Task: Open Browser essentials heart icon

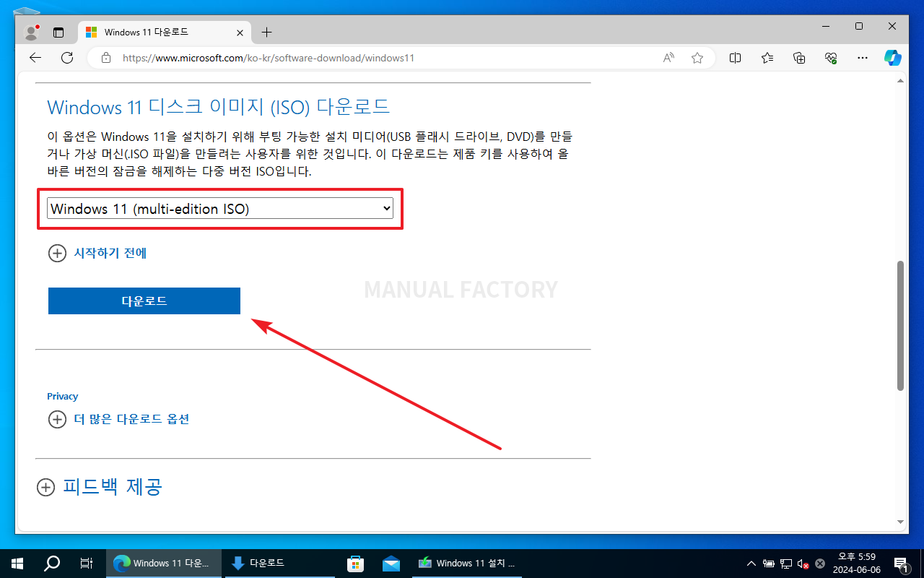Action: (831, 58)
